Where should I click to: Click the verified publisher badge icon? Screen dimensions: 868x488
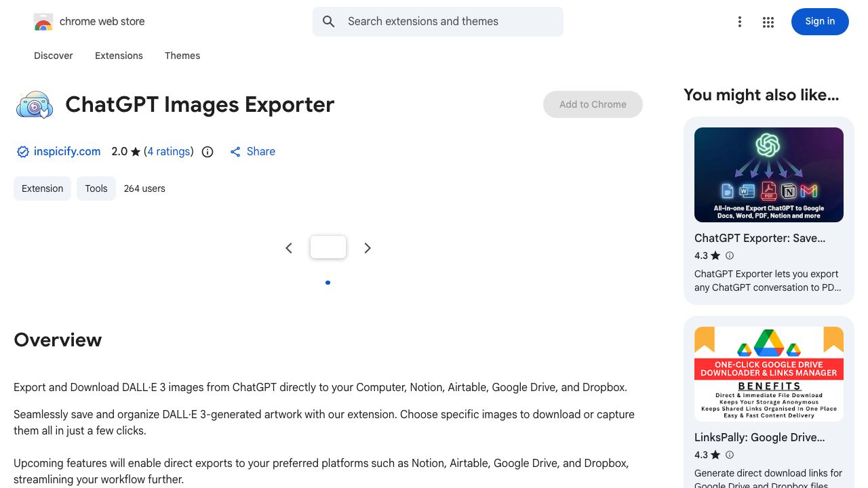tap(23, 152)
